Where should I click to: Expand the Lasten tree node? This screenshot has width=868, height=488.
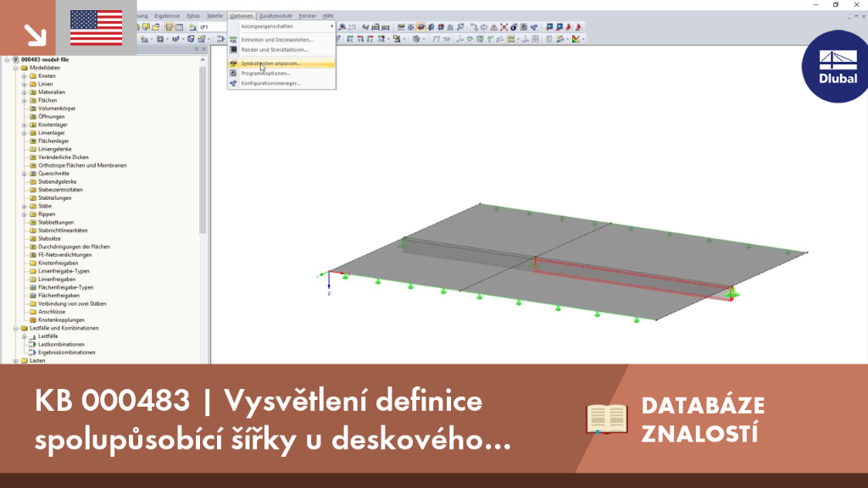click(x=16, y=361)
